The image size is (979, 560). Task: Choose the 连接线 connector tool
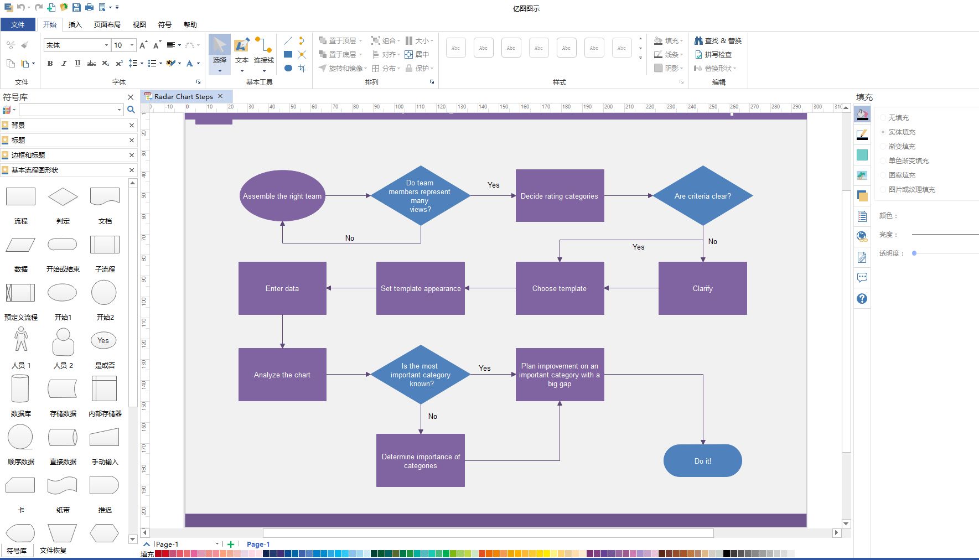(x=264, y=54)
